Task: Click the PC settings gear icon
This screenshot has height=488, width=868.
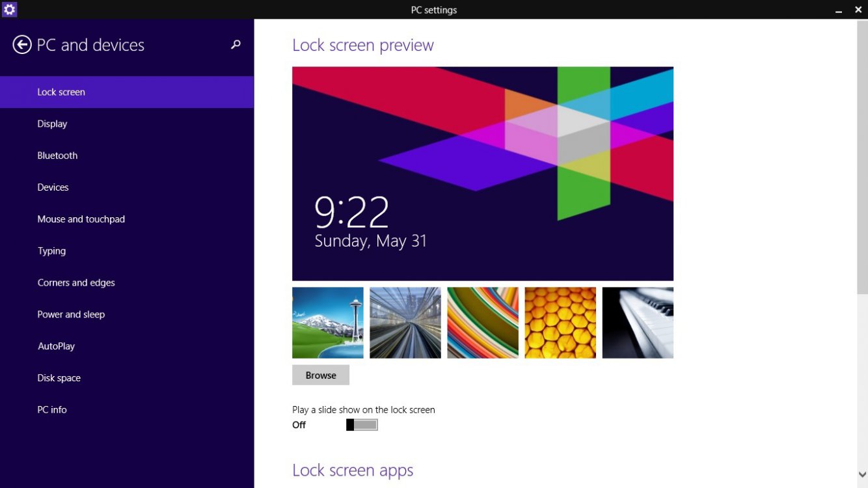Action: pyautogui.click(x=9, y=9)
